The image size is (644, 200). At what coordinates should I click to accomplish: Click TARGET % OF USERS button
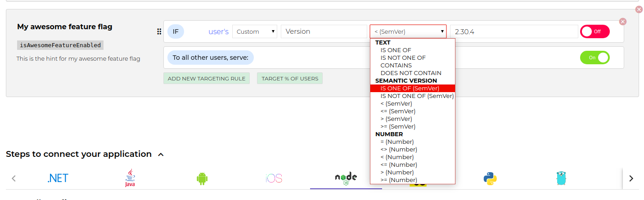point(289,78)
